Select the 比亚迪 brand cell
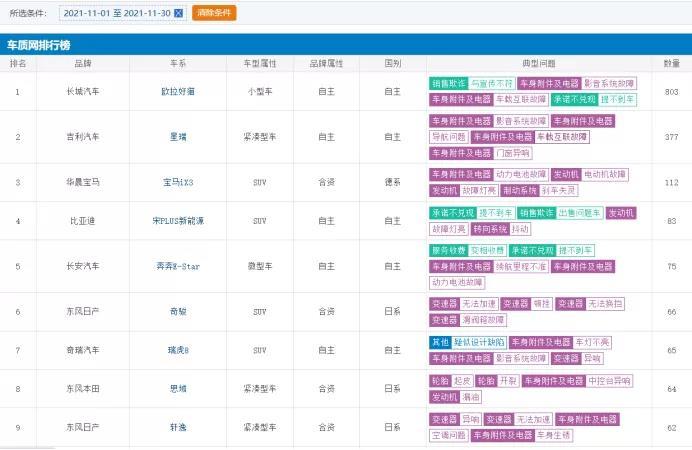 point(83,221)
